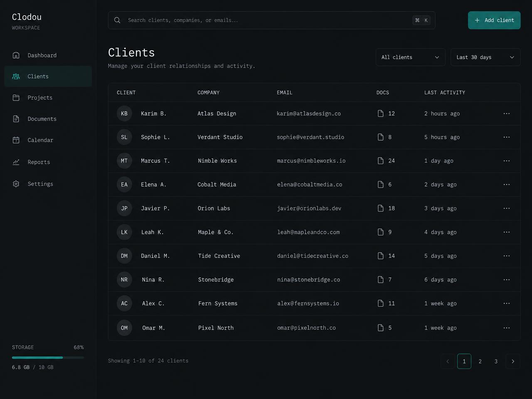Go to page 2 of clients
This screenshot has width=532, height=399.
click(x=480, y=361)
